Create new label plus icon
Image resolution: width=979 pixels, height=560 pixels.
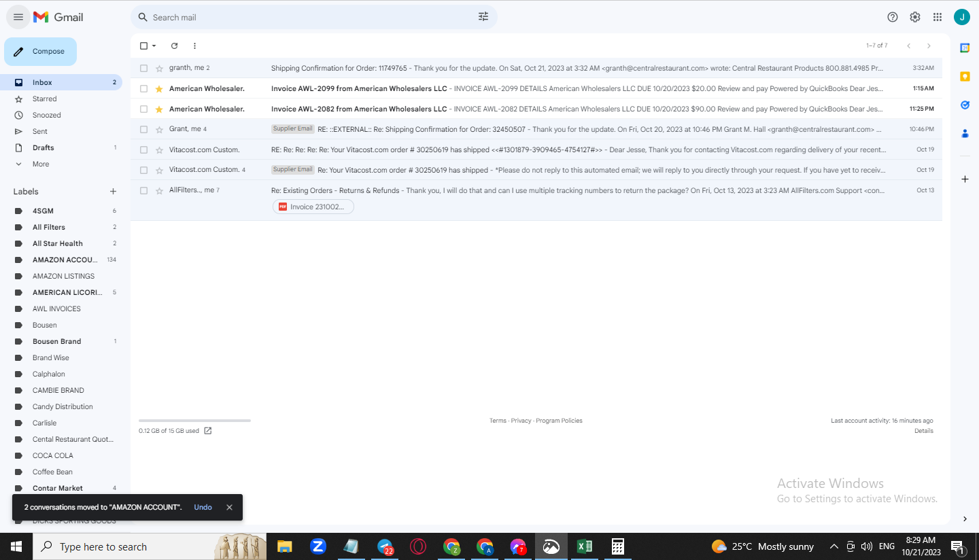(x=113, y=192)
